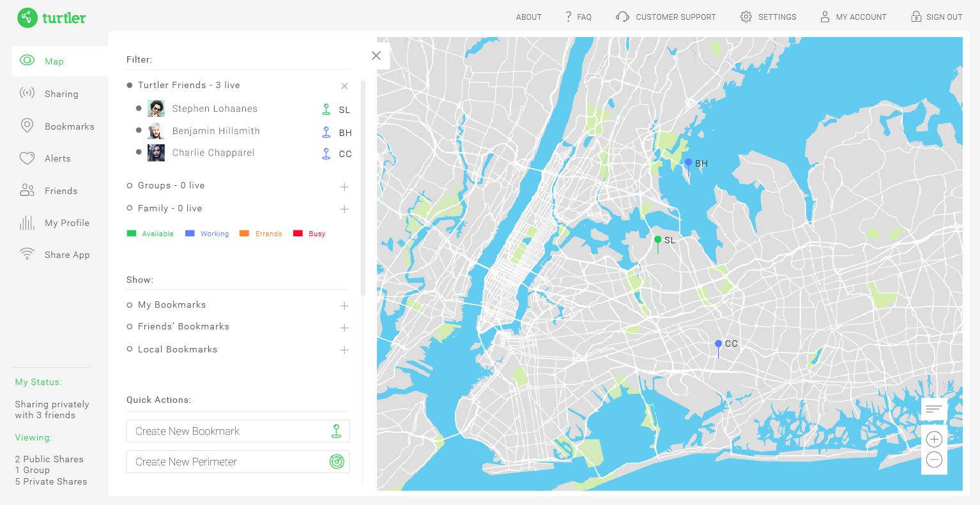Click the My Account person icon
The width and height of the screenshot is (980, 505).
[825, 17]
